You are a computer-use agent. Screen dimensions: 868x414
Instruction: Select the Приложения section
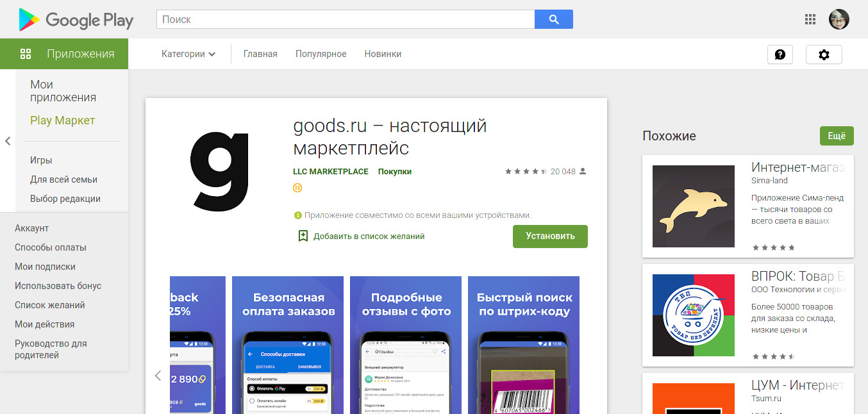pos(64,54)
